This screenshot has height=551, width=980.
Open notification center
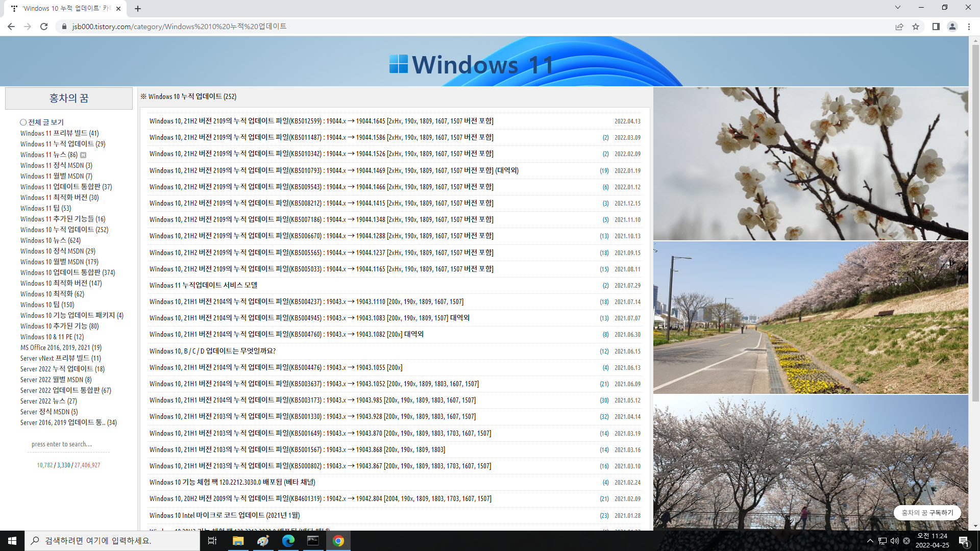[x=964, y=541]
